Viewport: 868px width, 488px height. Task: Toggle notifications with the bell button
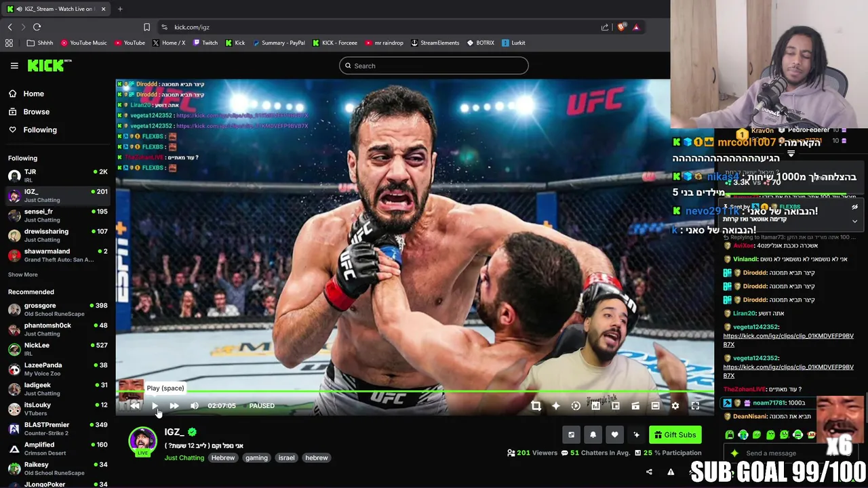click(593, 434)
